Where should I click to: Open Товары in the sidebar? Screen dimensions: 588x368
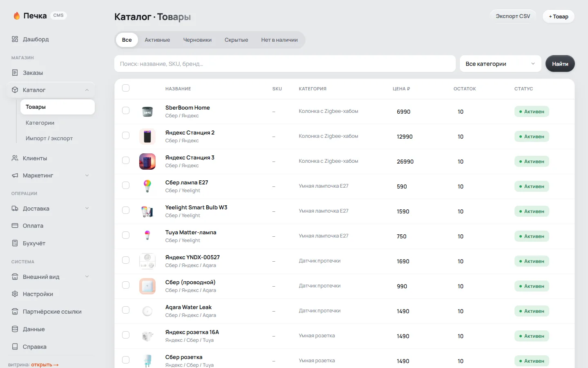pyautogui.click(x=58, y=107)
